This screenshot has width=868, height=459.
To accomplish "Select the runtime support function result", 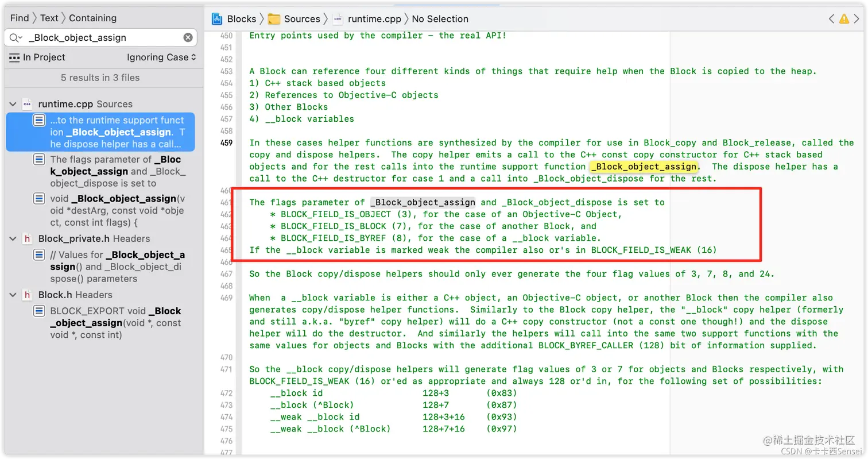I will tap(100, 132).
